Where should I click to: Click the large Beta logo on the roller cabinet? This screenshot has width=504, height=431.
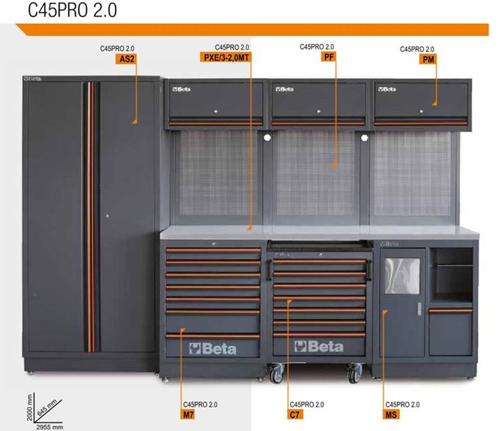[318, 347]
